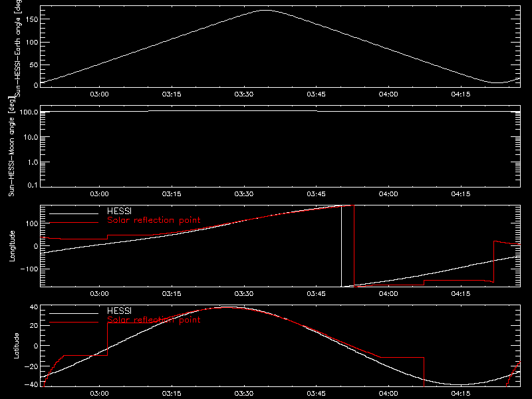Image resolution: width=532 pixels, height=399 pixels.
Task: Click the 03:15 time label under Latitude panel
Action: click(172, 393)
